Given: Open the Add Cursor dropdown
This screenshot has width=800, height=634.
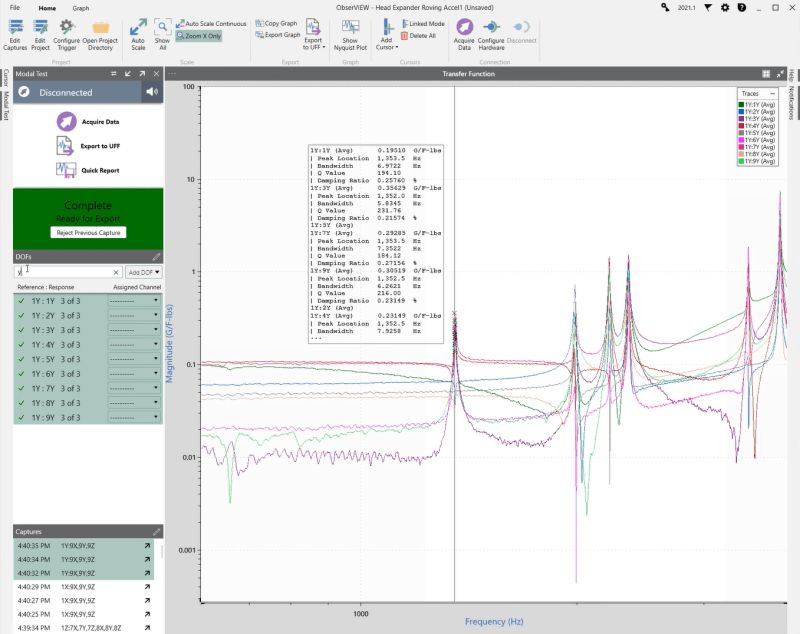Looking at the screenshot, I should click(387, 35).
